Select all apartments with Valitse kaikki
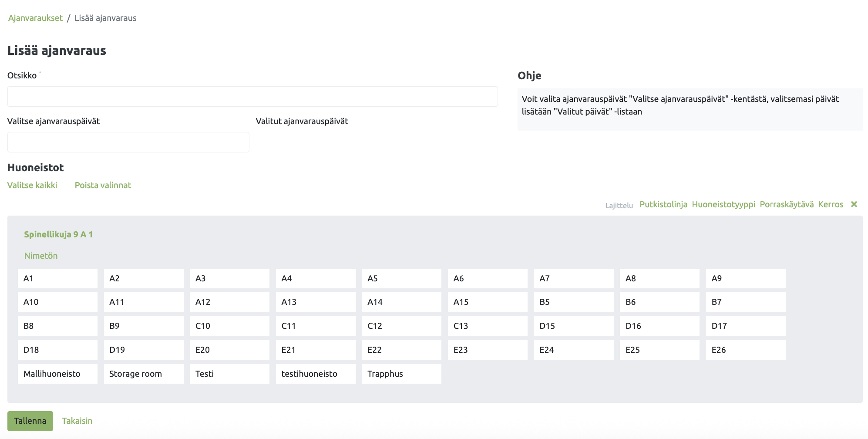The width and height of the screenshot is (868, 439). click(32, 185)
